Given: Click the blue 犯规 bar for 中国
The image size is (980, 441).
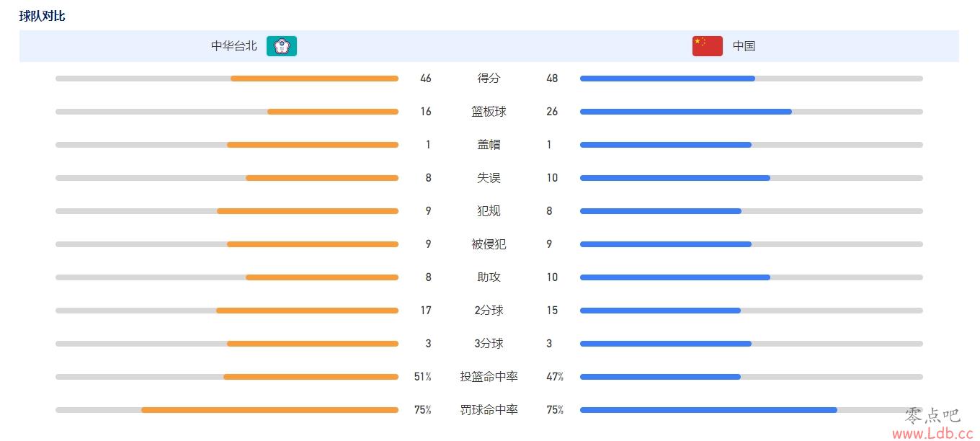Looking at the screenshot, I should tap(661, 211).
